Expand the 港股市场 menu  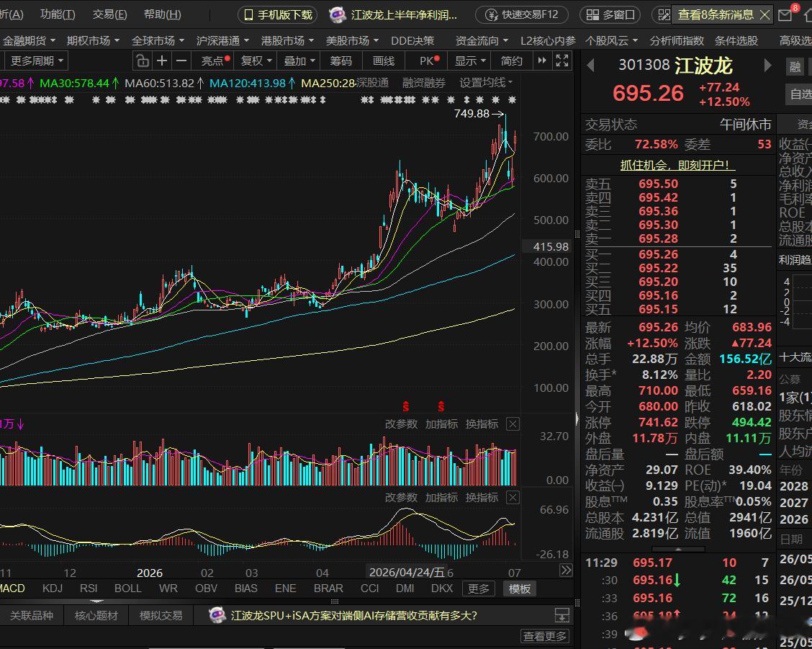click(x=287, y=40)
